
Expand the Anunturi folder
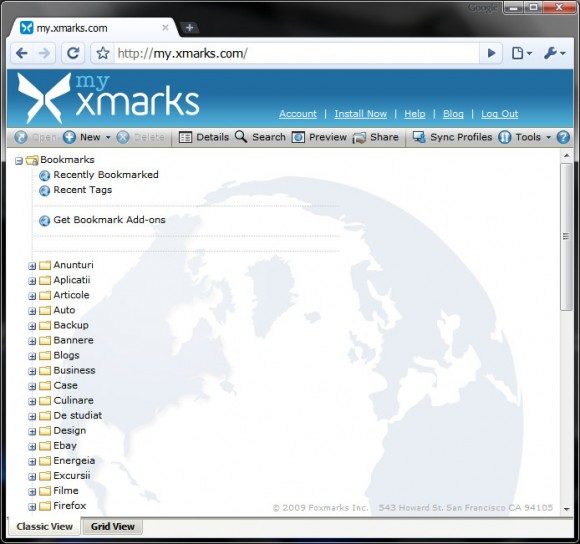coord(32,266)
